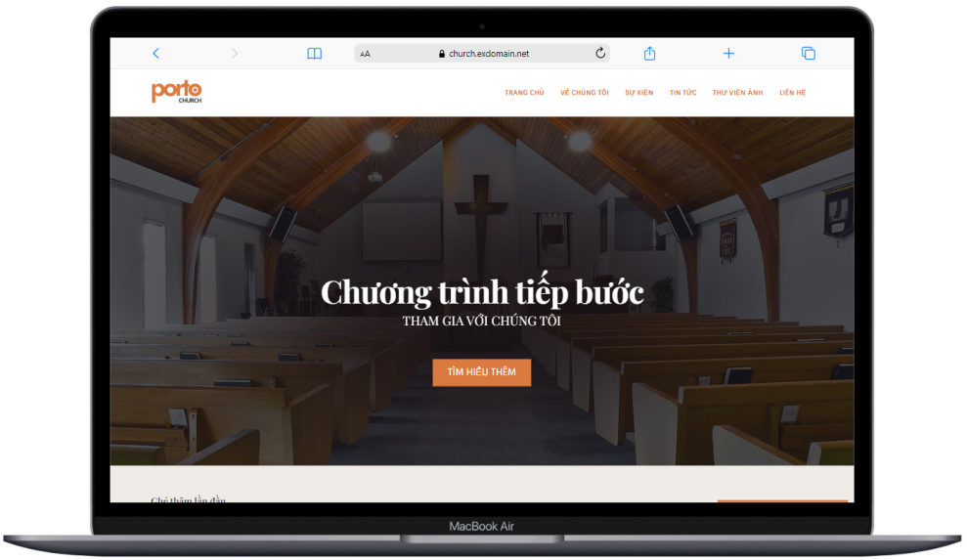This screenshot has width=967, height=560.
Task: Open the TRANG CHỦ menu item
Action: [x=524, y=93]
